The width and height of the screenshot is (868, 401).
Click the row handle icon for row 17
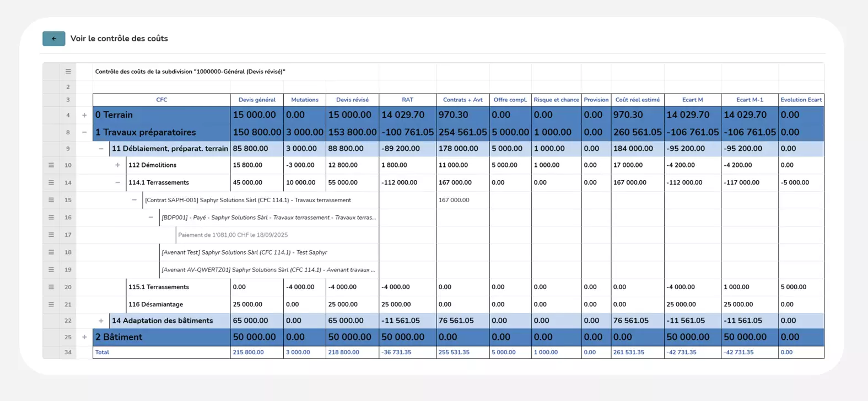tap(51, 235)
